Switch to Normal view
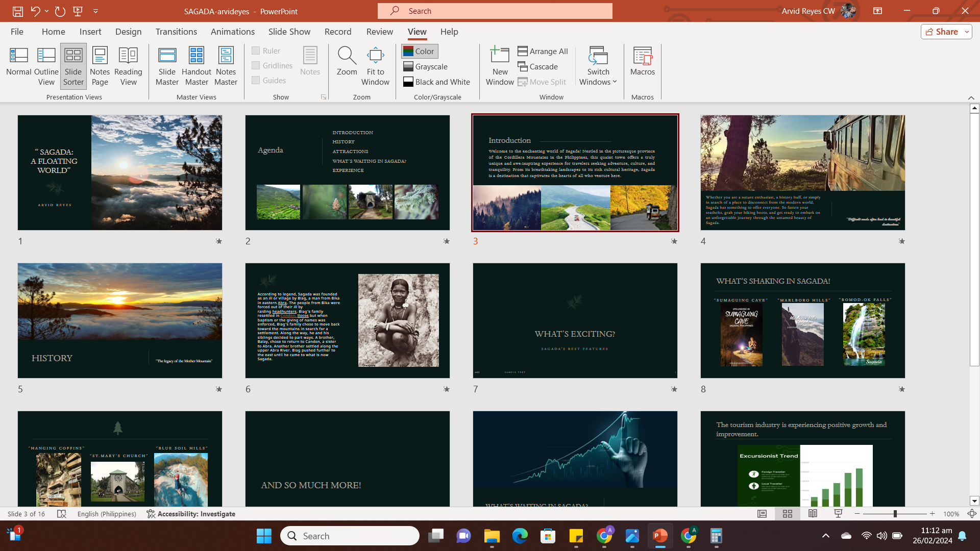This screenshot has height=551, width=980. click(x=19, y=66)
